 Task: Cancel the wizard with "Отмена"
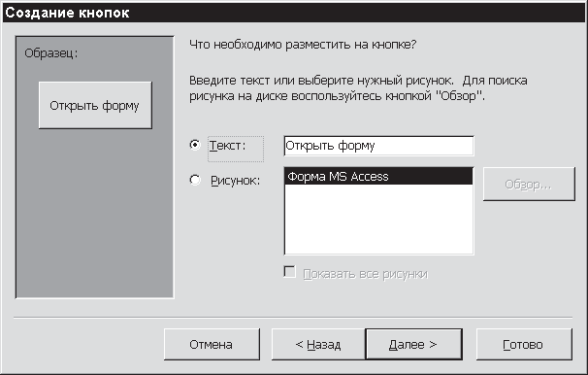212,344
